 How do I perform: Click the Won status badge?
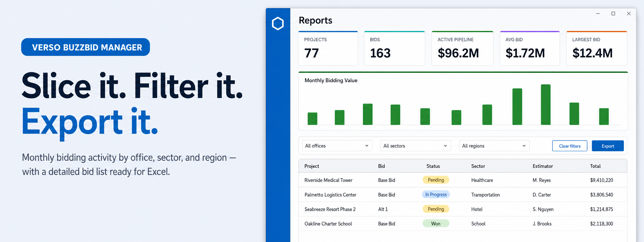point(436,223)
